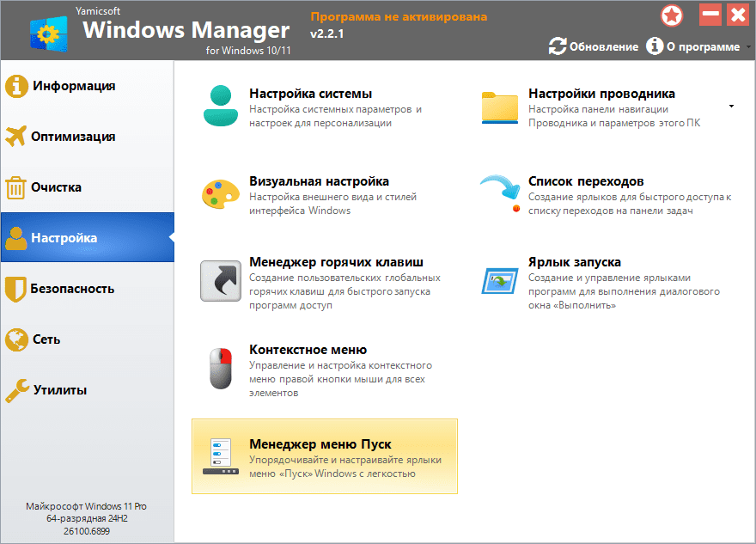Viewport: 756px width, 544px height.
Task: Click the Информация info icon in sidebar
Action: 16,86
